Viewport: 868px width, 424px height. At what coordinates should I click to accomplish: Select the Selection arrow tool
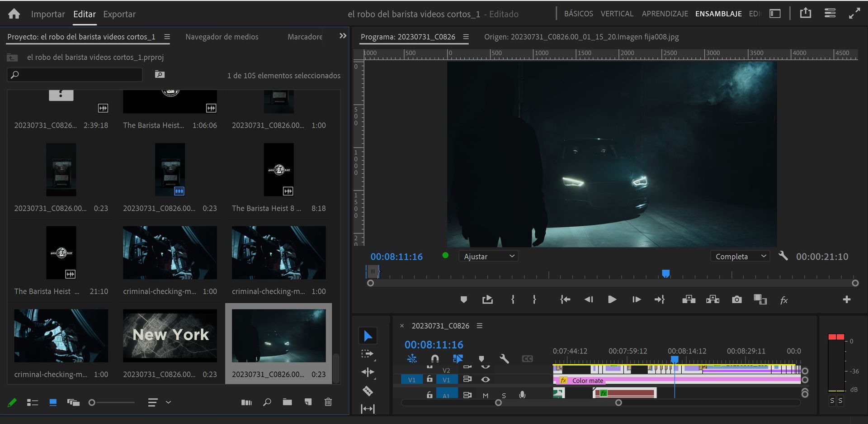(368, 336)
